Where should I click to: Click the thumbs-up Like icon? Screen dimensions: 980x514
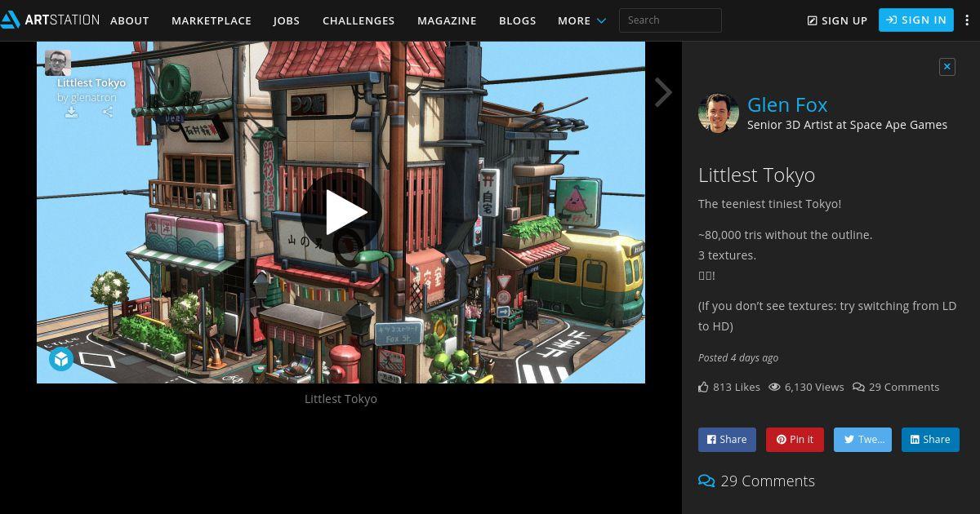[x=704, y=387]
